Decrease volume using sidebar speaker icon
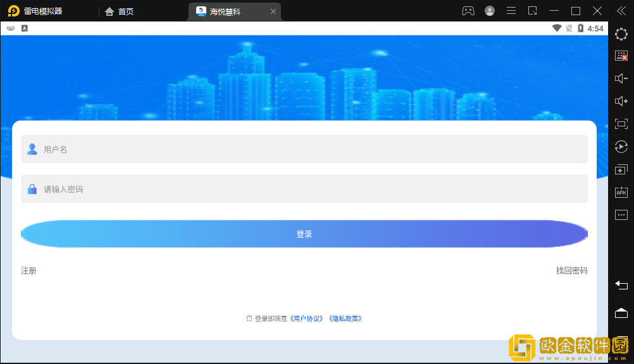634x364 pixels. click(621, 78)
